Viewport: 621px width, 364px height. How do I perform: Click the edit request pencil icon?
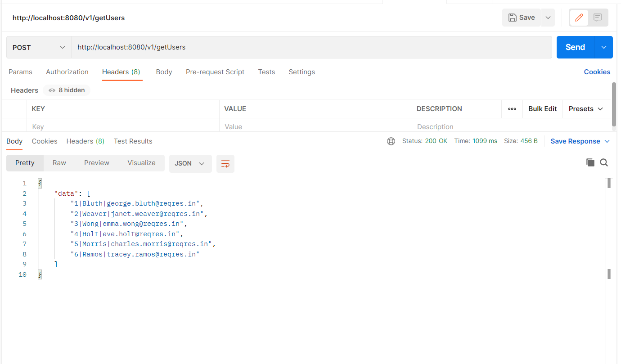[x=578, y=17]
